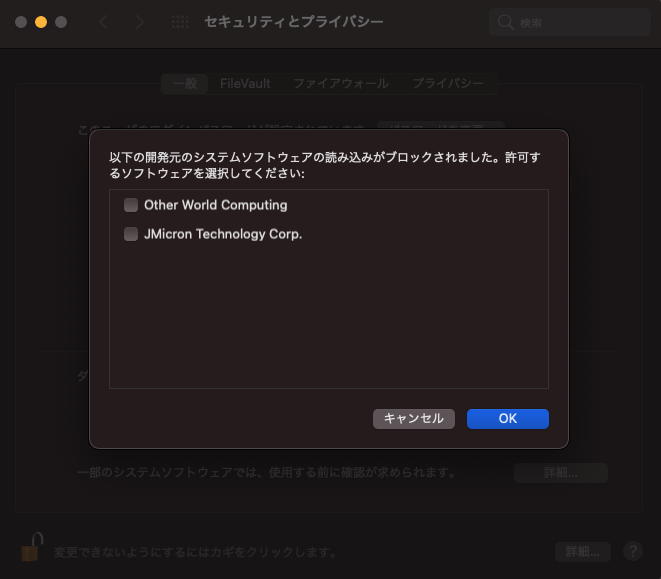This screenshot has height=579, width=661.
Task: Switch to the プライバシー tab
Action: [448, 83]
